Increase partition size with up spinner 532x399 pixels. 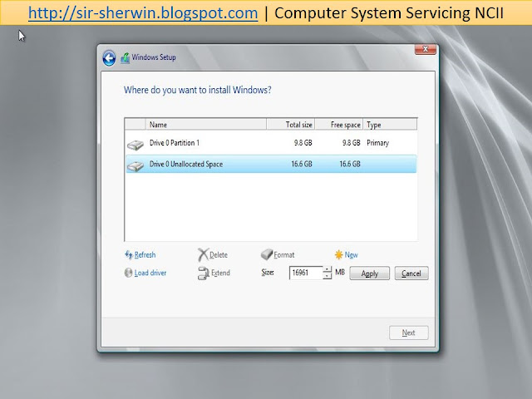[327, 269]
